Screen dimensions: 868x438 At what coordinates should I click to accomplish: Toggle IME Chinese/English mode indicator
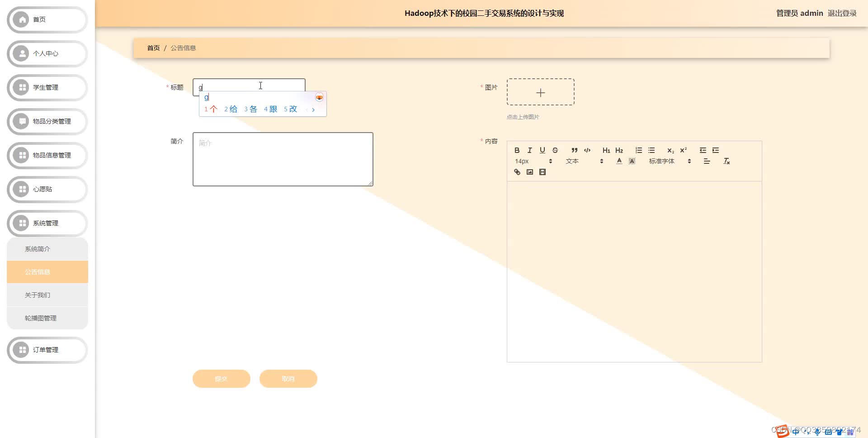[796, 432]
